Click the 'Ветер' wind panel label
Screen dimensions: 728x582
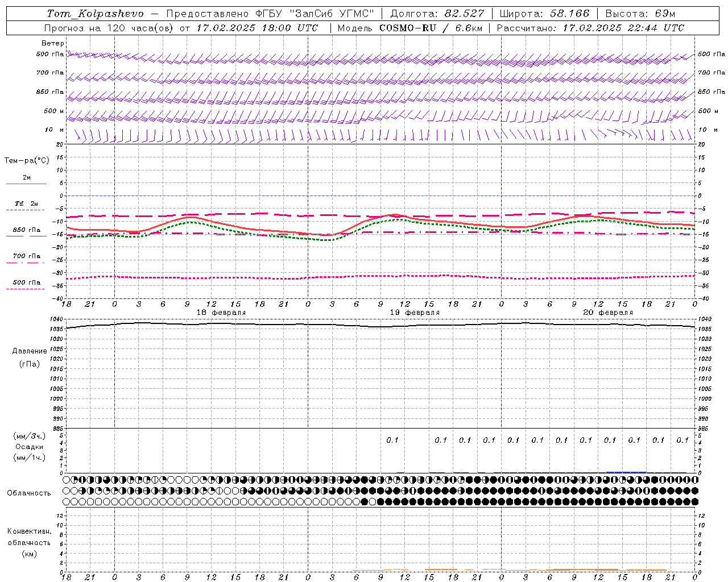pos(53,43)
